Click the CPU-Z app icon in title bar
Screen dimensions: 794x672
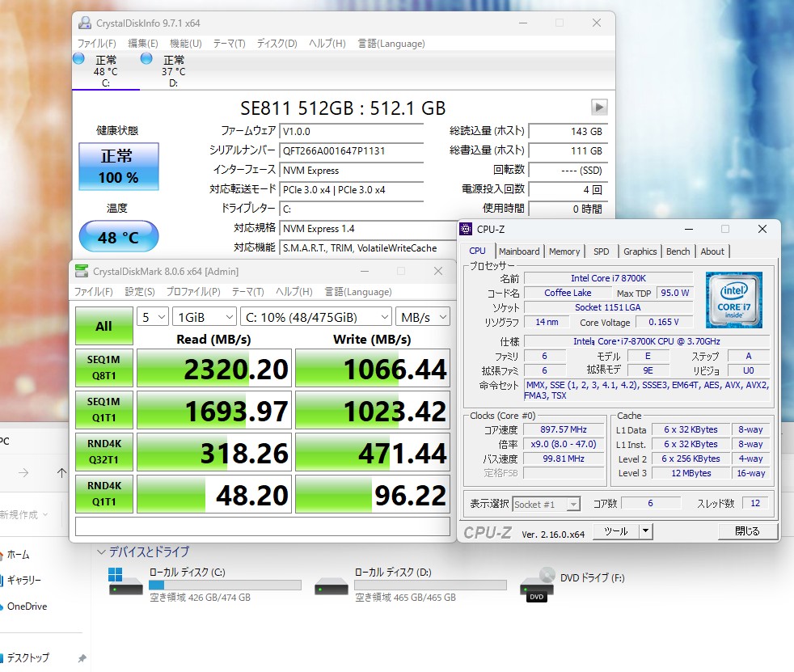(x=466, y=229)
